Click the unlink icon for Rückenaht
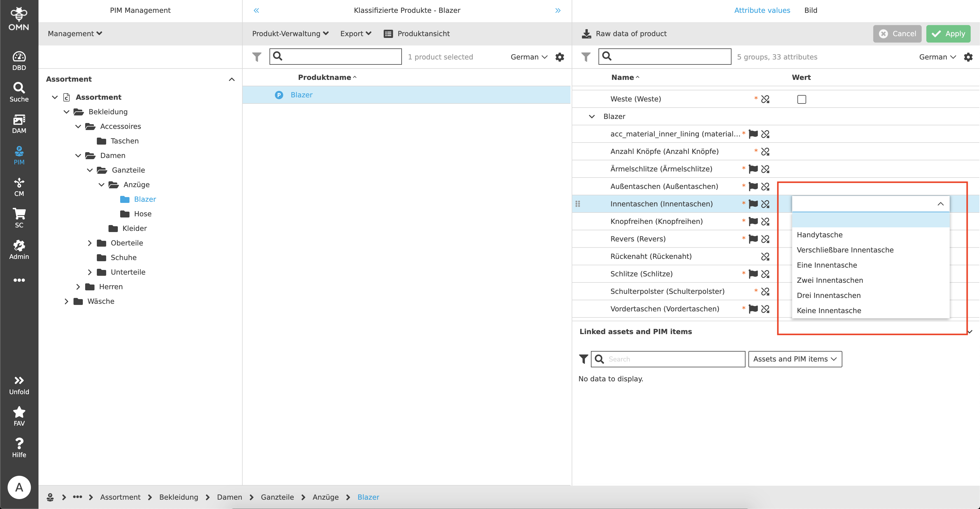980x509 pixels. click(765, 257)
